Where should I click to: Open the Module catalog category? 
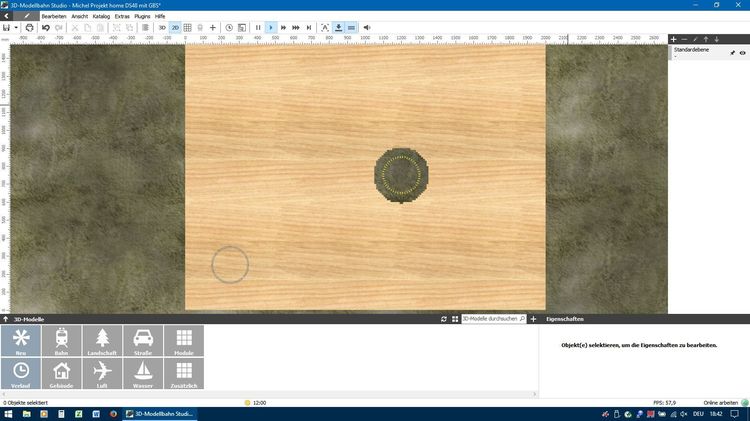click(184, 341)
